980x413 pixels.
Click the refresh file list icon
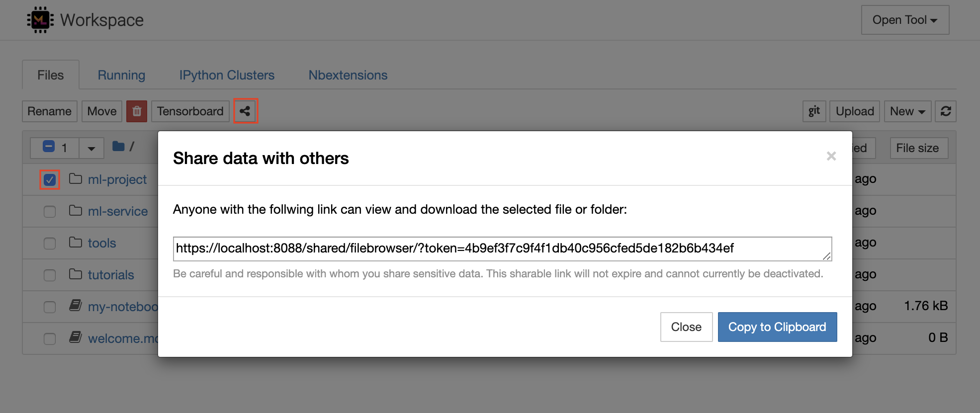click(x=946, y=111)
